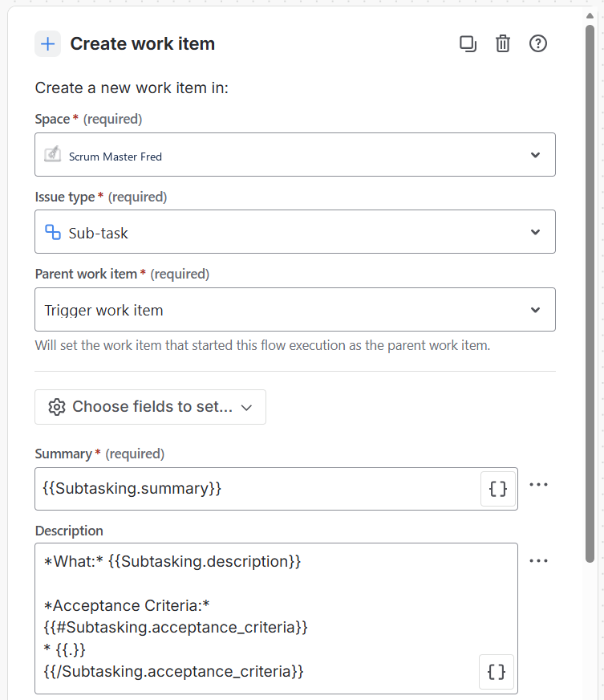Insert variable via braces icon in Description field
Image resolution: width=604 pixels, height=700 pixels.
496,672
